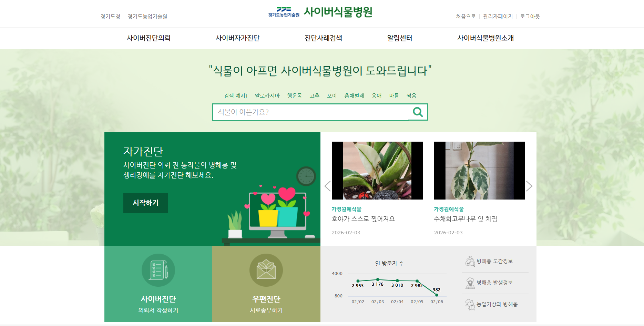Click the 농업기상과 병해충 icon
Screen dimensions: 644x326
click(470, 304)
